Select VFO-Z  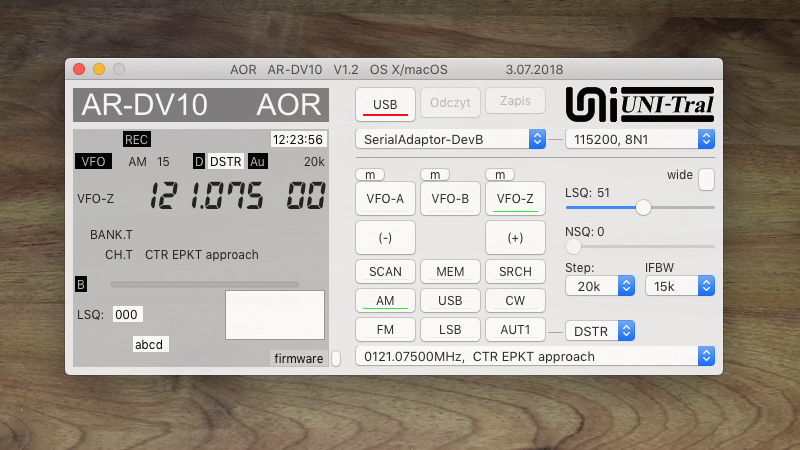point(515,198)
